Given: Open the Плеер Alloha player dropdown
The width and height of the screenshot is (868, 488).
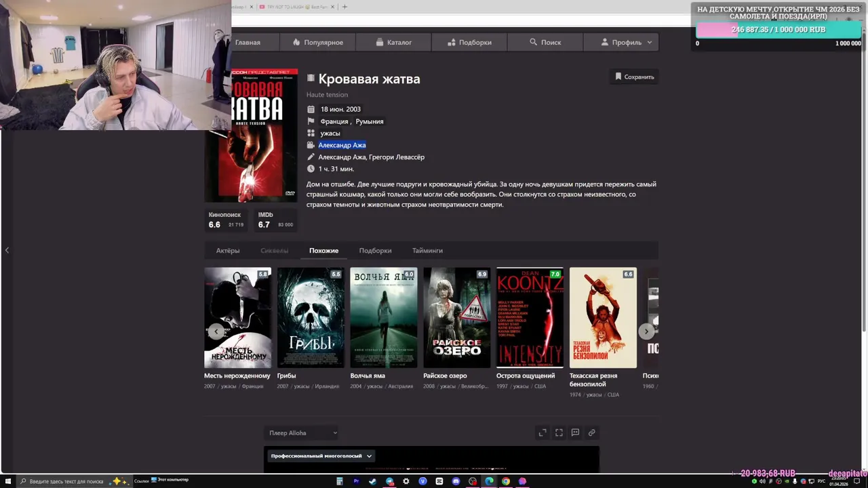Looking at the screenshot, I should (301, 432).
